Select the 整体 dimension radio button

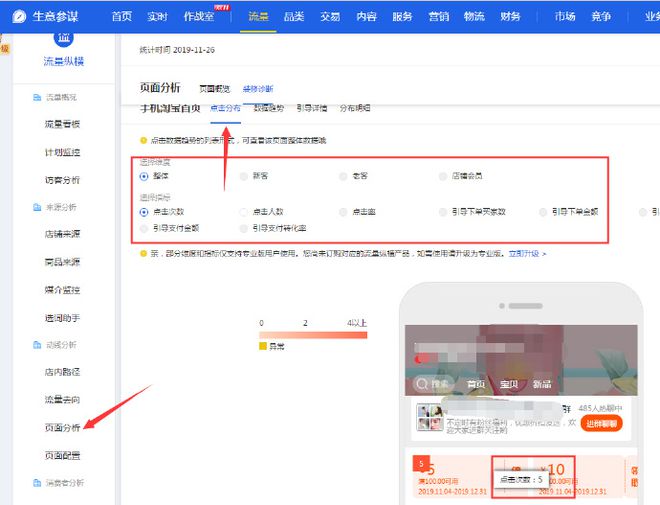(x=144, y=176)
